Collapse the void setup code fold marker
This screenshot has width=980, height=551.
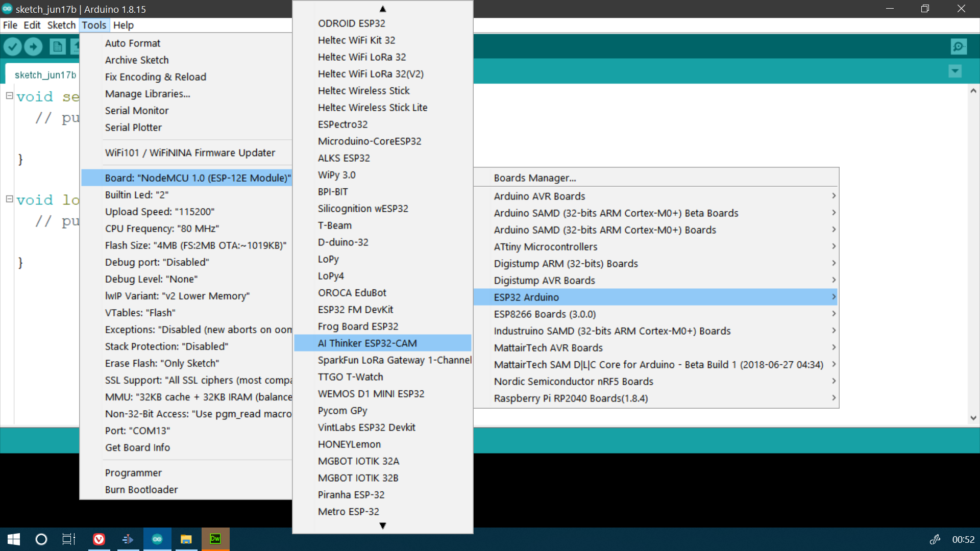(9, 95)
